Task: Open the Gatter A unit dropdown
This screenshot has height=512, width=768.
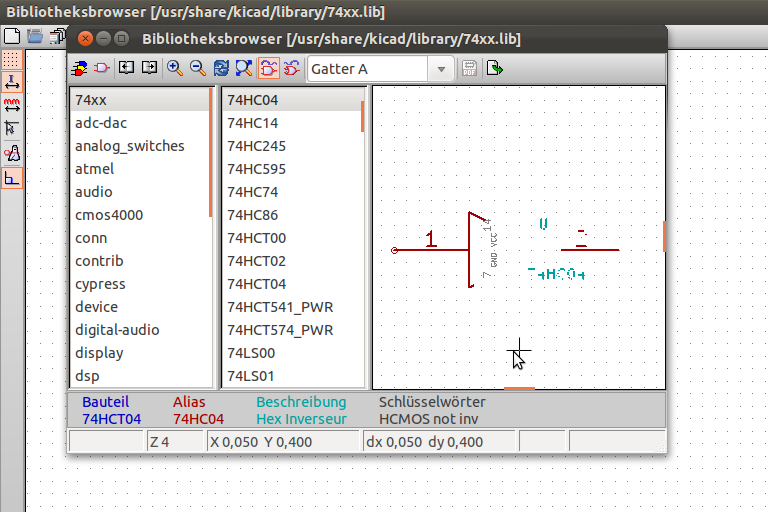Action: (441, 69)
